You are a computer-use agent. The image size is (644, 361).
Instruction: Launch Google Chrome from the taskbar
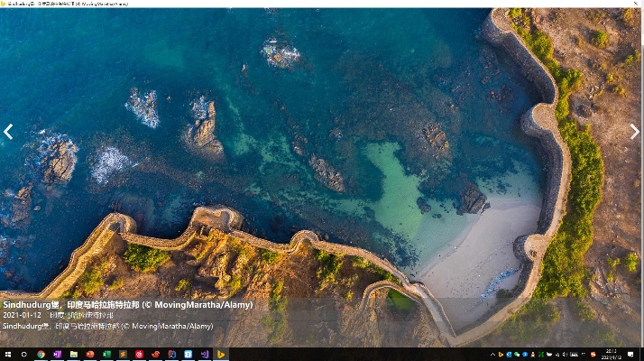(40, 355)
